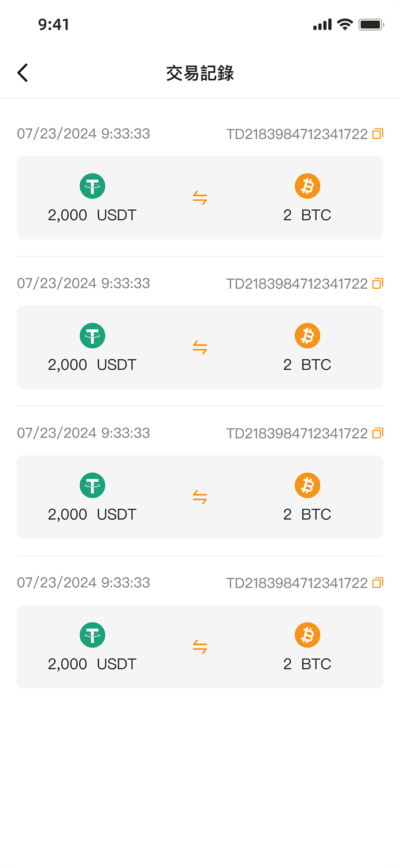This screenshot has width=400, height=868.
Task: Tap the 交易記錄 page title
Action: [x=200, y=73]
